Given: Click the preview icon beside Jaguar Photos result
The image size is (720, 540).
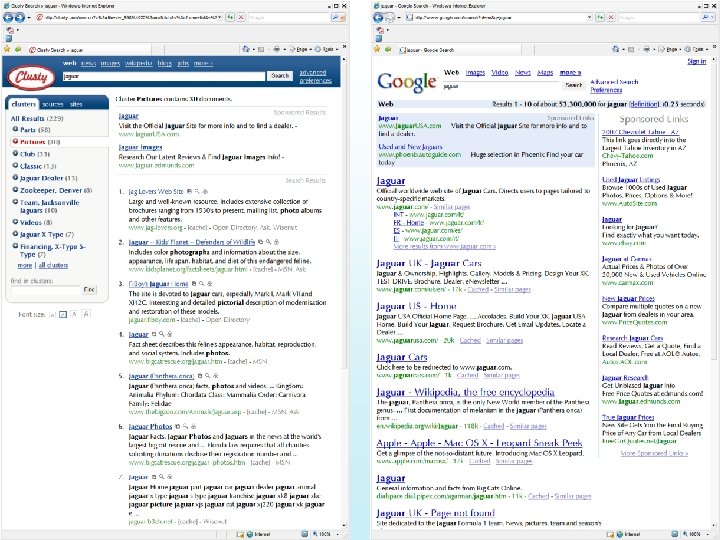Looking at the screenshot, I should pyautogui.click(x=185, y=427).
